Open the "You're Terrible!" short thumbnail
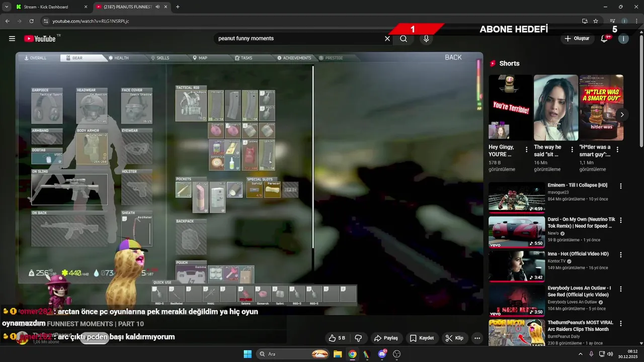The image size is (644, 362). pyautogui.click(x=511, y=108)
